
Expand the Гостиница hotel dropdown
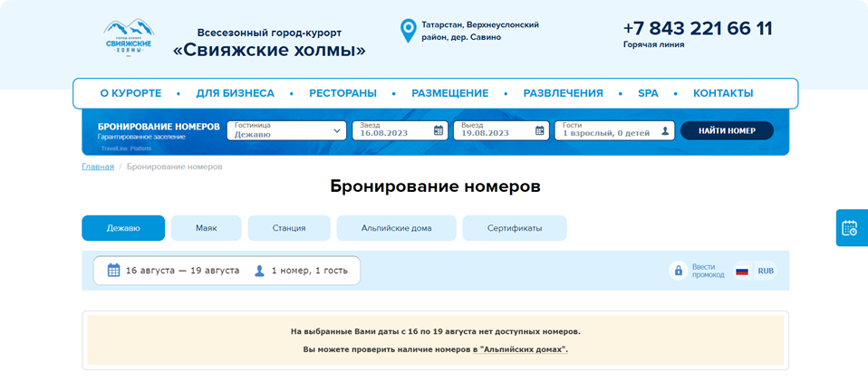tap(286, 130)
